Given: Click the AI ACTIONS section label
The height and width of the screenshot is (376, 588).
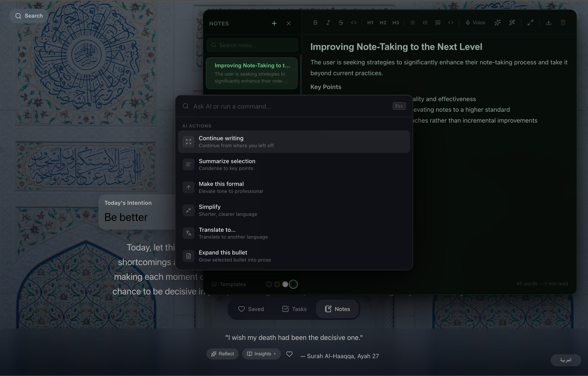Looking at the screenshot, I should (x=197, y=126).
